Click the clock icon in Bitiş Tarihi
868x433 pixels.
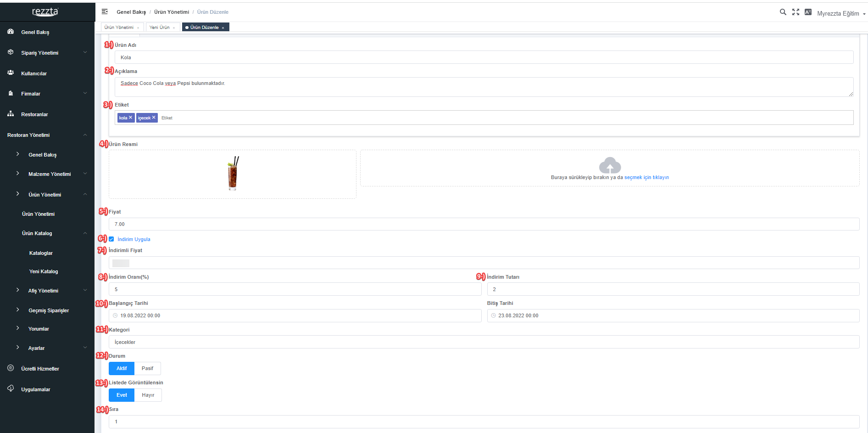click(493, 315)
